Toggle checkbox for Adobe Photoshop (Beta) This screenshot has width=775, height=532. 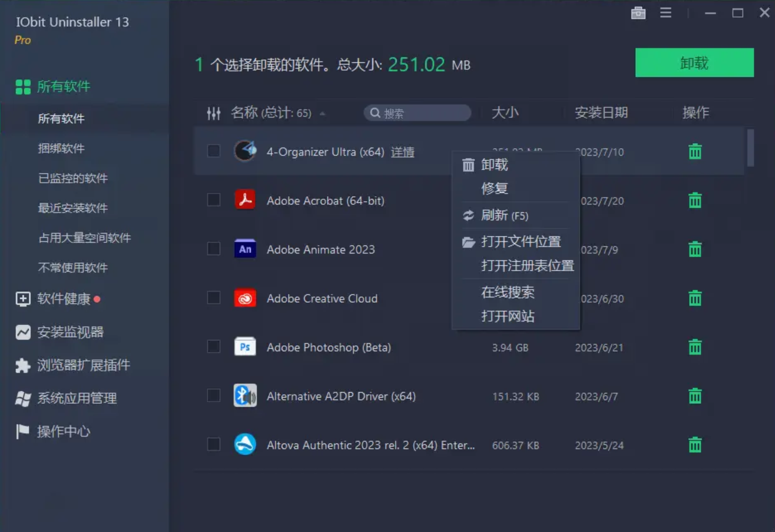(x=214, y=346)
